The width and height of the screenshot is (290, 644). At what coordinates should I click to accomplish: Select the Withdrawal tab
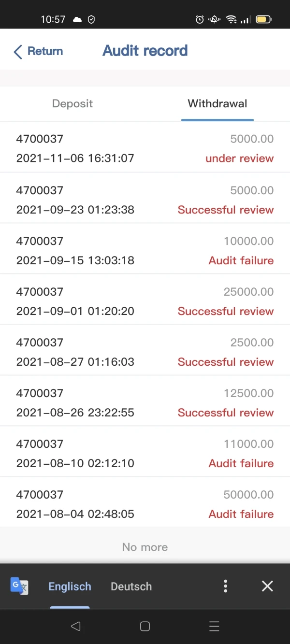217,103
